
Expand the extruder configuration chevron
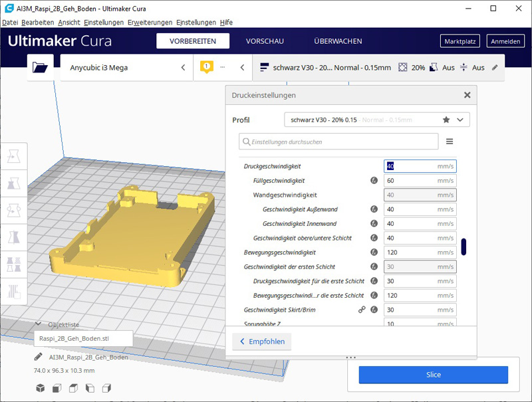coord(242,68)
